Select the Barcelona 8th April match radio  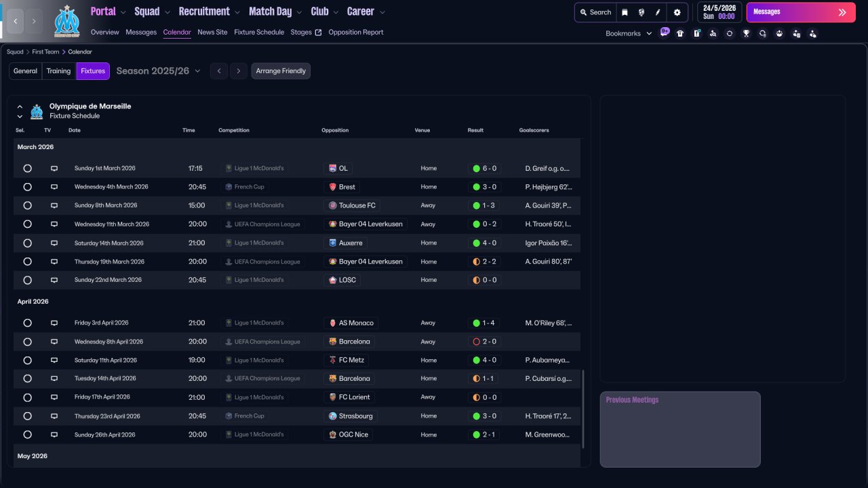click(27, 342)
